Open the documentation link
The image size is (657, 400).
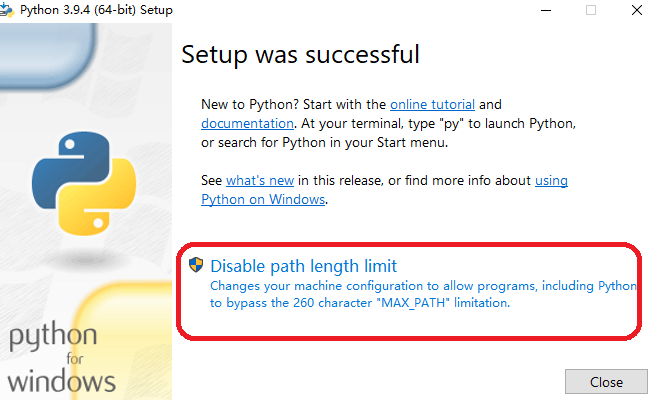(247, 123)
